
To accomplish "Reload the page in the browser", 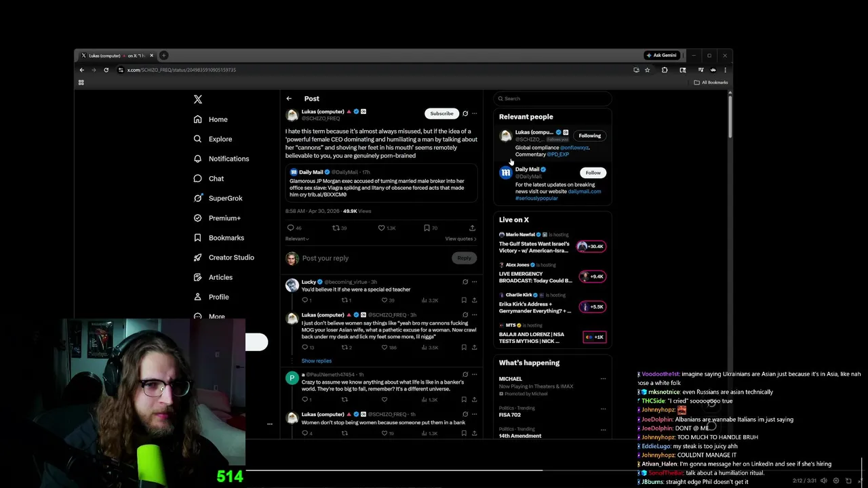I will (x=106, y=70).
